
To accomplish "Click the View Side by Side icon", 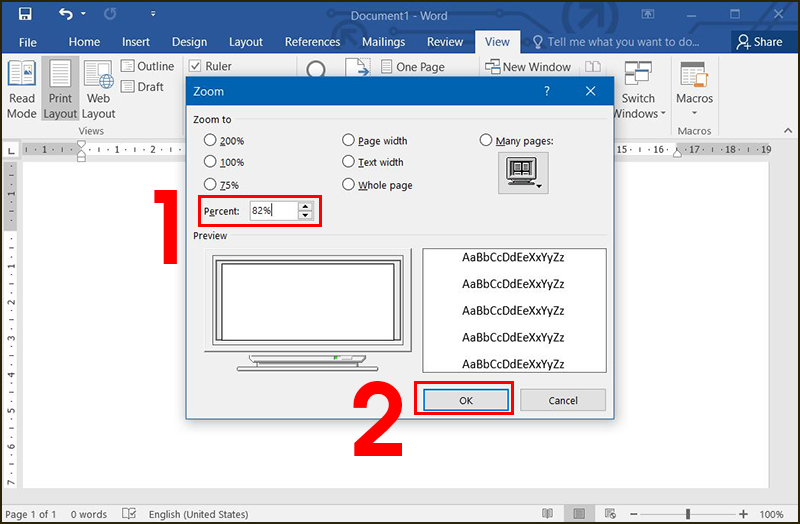I will (592, 67).
